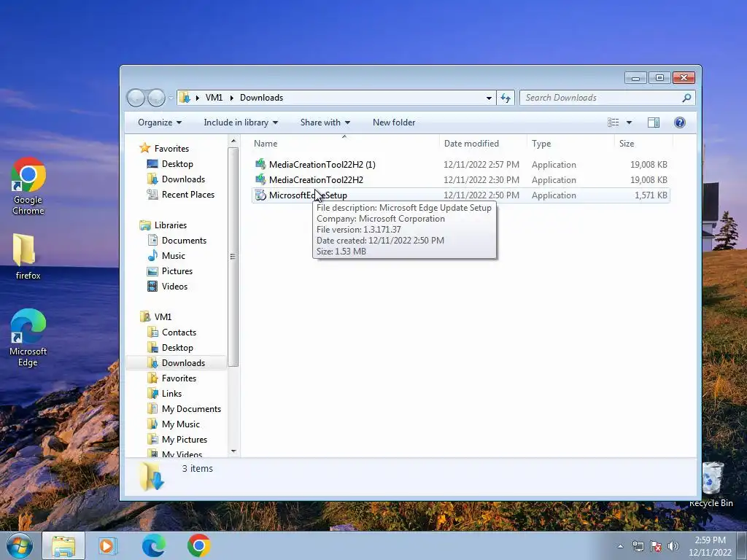Open the Share with menu

pos(325,122)
